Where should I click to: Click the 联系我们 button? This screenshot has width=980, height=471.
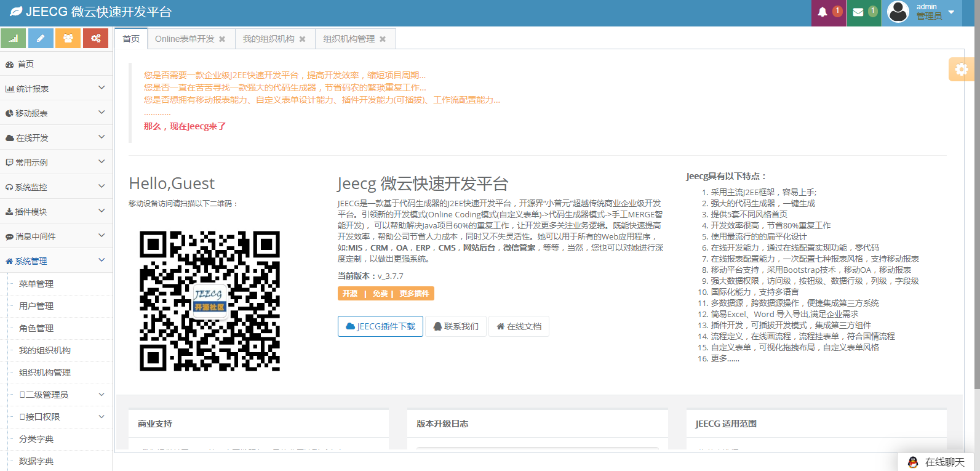coord(456,326)
